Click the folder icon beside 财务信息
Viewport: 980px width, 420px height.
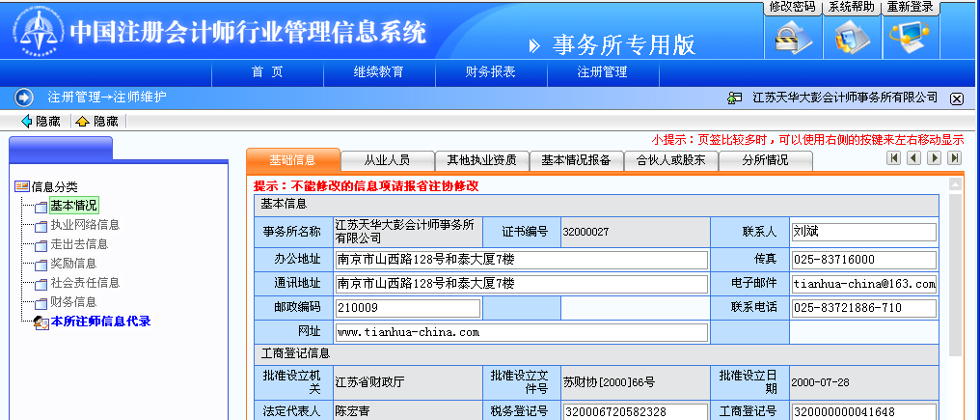pos(41,303)
